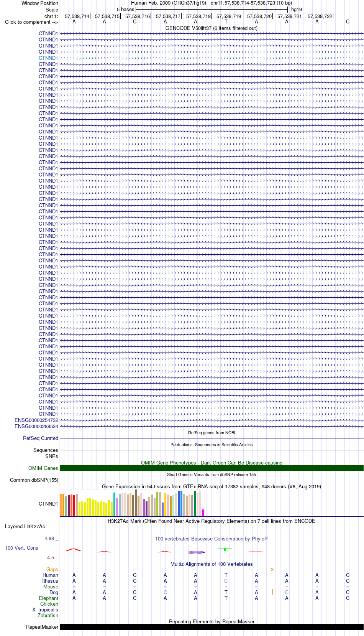Click the CTNND1 label beside GTEx chart
This screenshot has width=364, height=636.
coord(48,504)
